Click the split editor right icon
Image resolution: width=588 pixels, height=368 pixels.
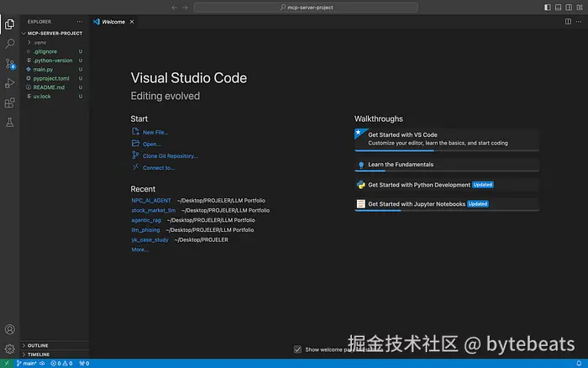[570, 22]
